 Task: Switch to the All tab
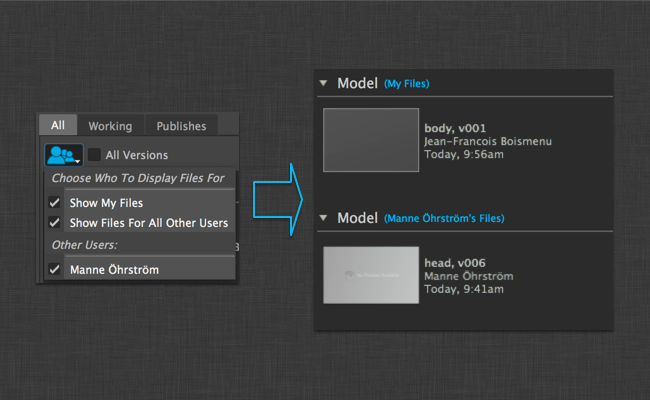58,126
